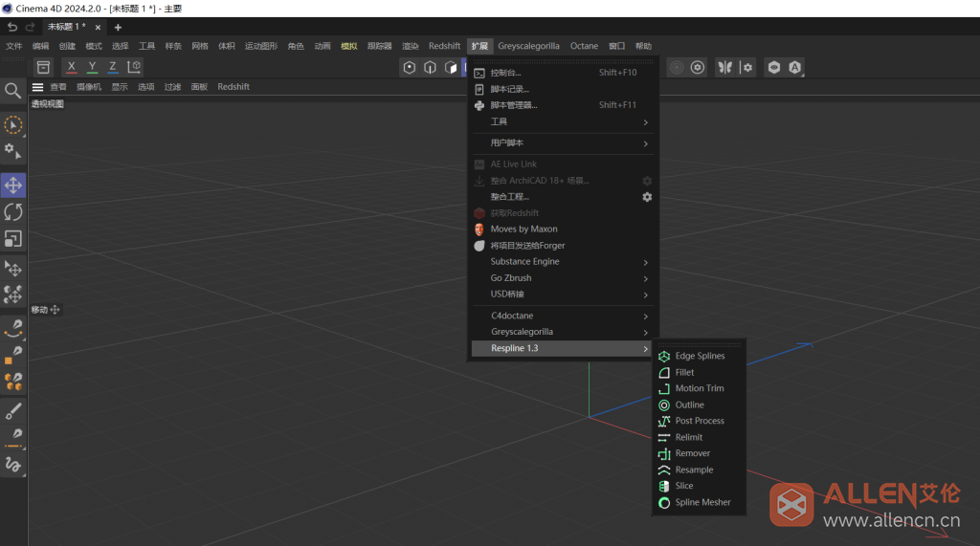Toggle Z axis lock
This screenshot has width=980, height=546.
[x=113, y=67]
